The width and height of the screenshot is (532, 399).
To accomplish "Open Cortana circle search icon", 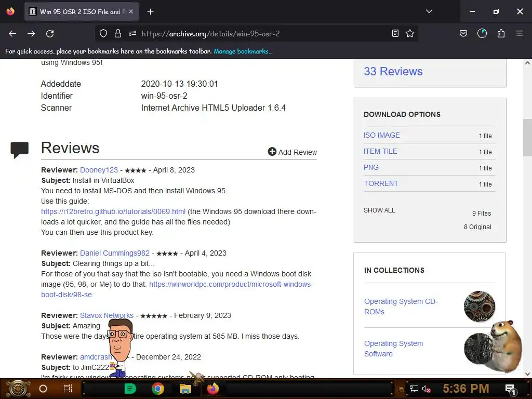I will pyautogui.click(x=43, y=389).
